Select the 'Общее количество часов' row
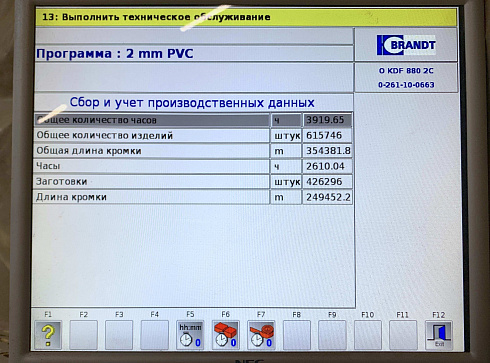The width and height of the screenshot is (490, 363). 193,120
